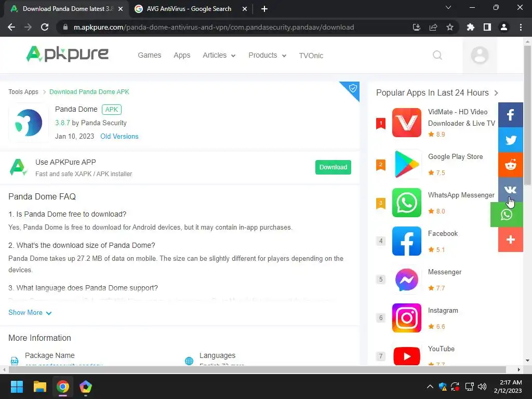The height and width of the screenshot is (399, 532).
Task: Click Download Panda Dome APK breadcrumb
Action: (89, 92)
